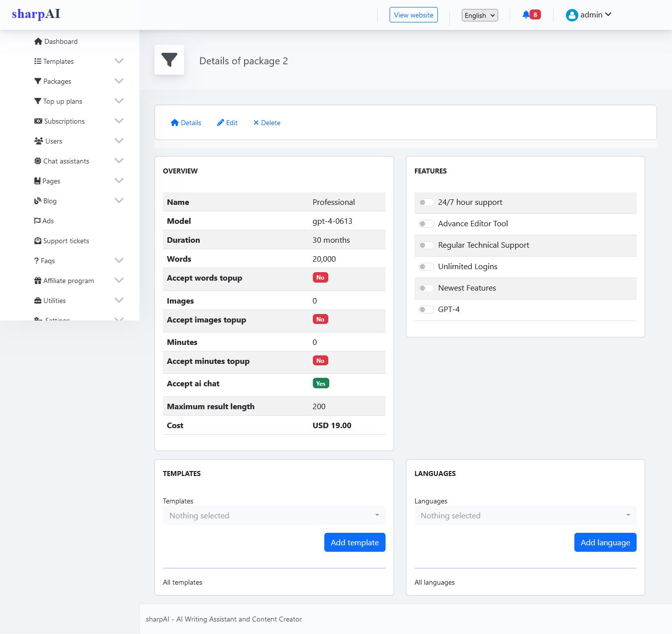This screenshot has height=634, width=672.
Task: Click the Support tickets icon
Action: (x=37, y=241)
